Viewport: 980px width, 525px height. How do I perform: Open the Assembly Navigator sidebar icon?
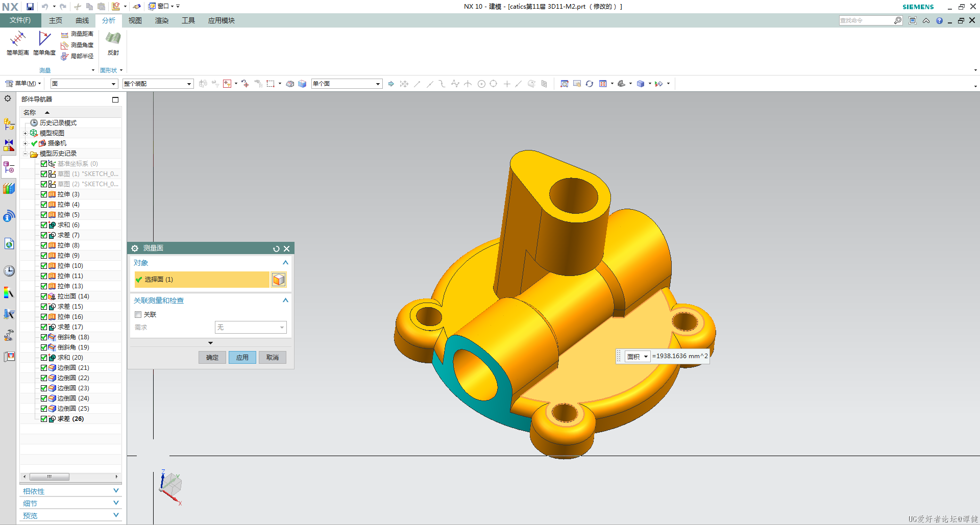(x=9, y=124)
